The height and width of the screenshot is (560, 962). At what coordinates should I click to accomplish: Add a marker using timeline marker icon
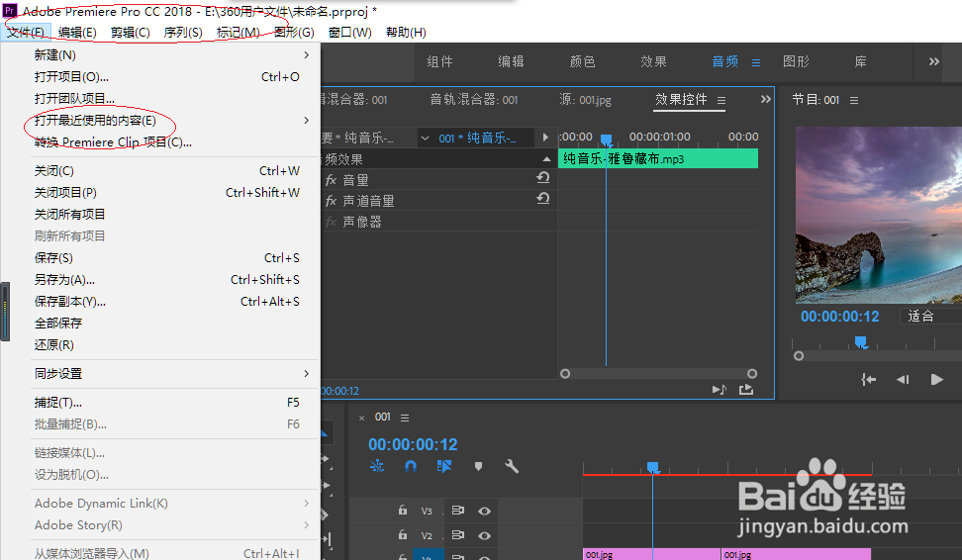[x=479, y=466]
